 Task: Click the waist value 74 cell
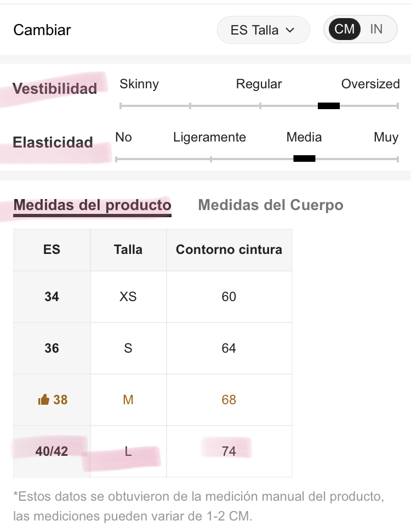coord(229,451)
